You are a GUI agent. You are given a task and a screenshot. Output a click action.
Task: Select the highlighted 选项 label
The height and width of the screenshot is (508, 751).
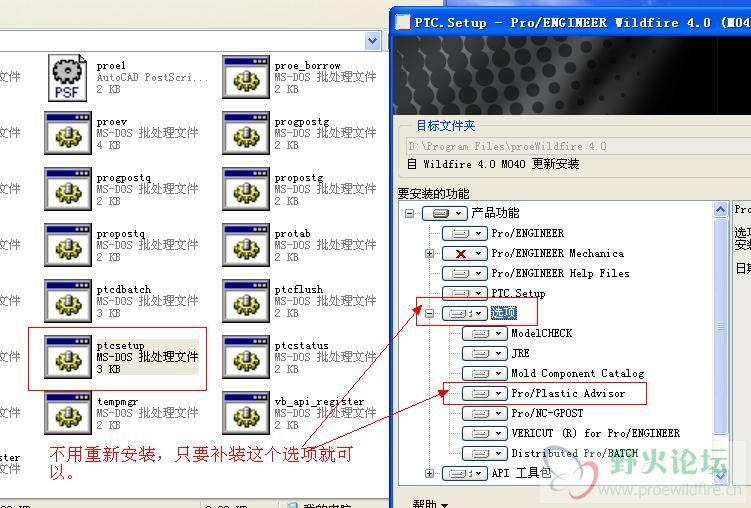504,313
